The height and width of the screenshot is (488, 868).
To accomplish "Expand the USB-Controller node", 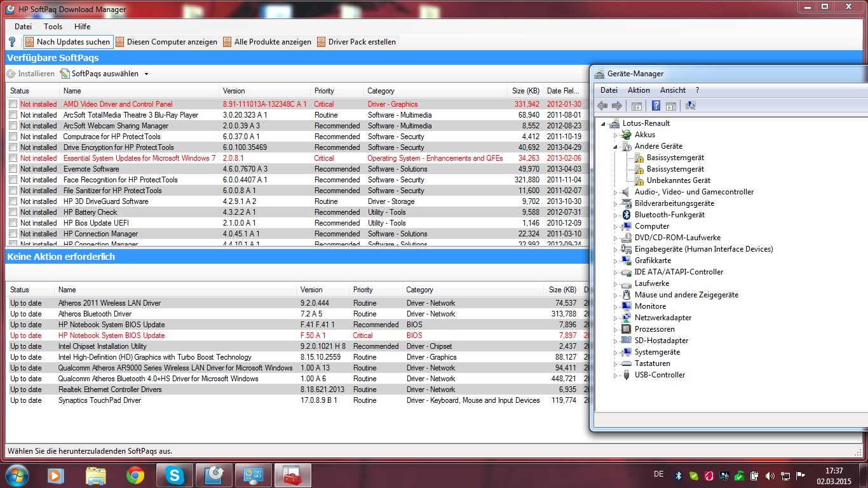I will click(615, 375).
